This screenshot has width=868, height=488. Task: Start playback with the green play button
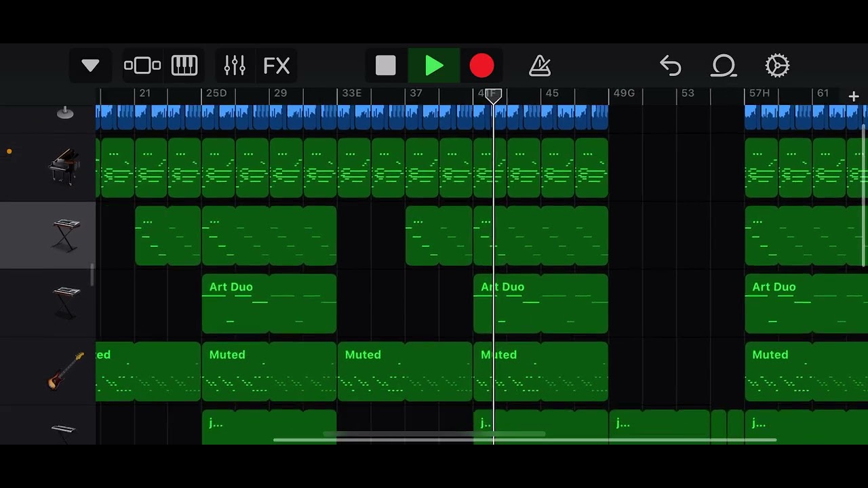[434, 66]
